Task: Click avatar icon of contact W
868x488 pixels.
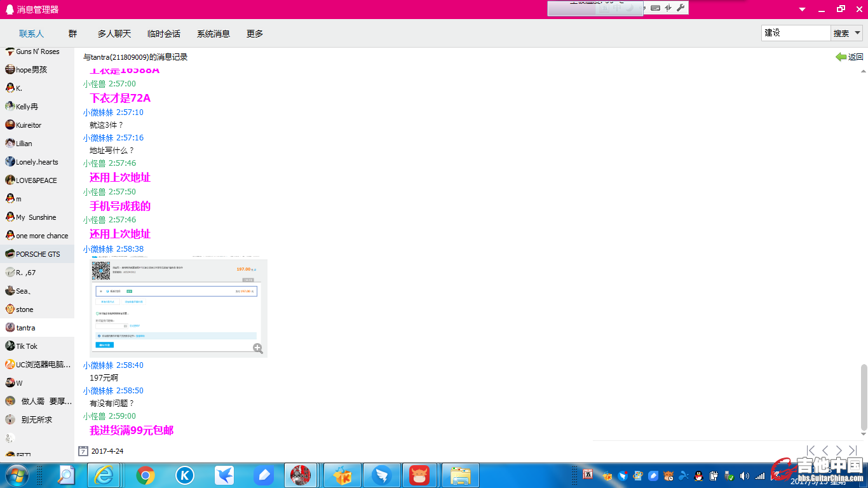Action: (10, 383)
